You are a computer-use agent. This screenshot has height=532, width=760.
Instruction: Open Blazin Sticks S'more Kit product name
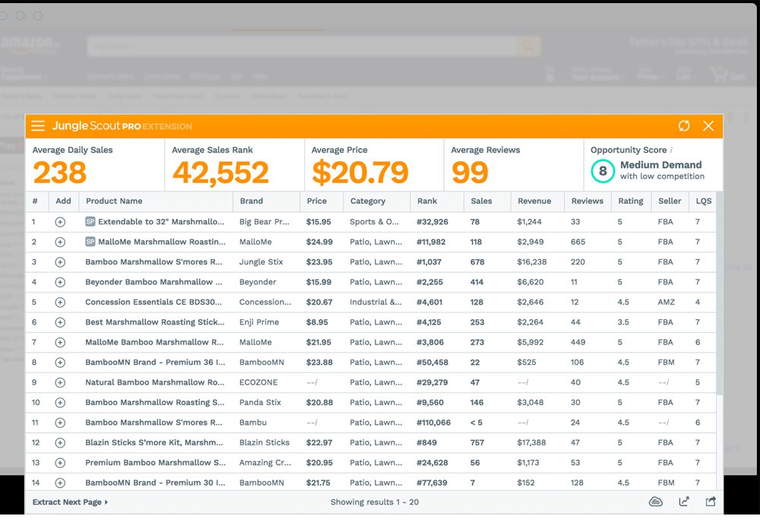(x=154, y=443)
